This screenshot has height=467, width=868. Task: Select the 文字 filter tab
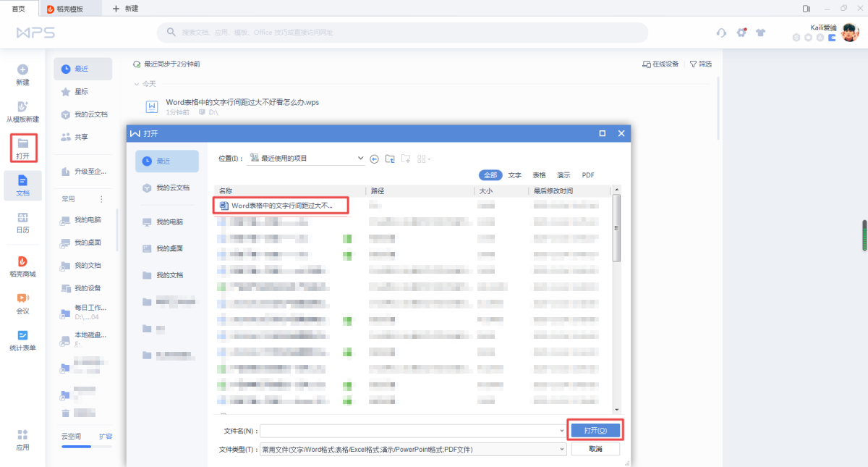click(514, 175)
